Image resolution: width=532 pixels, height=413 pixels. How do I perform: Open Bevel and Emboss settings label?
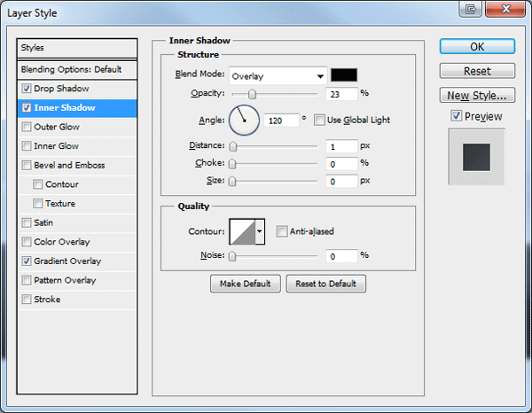tap(69, 165)
